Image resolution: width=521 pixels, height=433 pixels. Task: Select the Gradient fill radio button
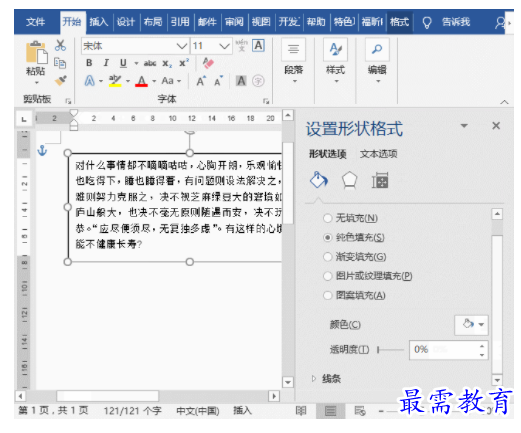tap(328, 257)
